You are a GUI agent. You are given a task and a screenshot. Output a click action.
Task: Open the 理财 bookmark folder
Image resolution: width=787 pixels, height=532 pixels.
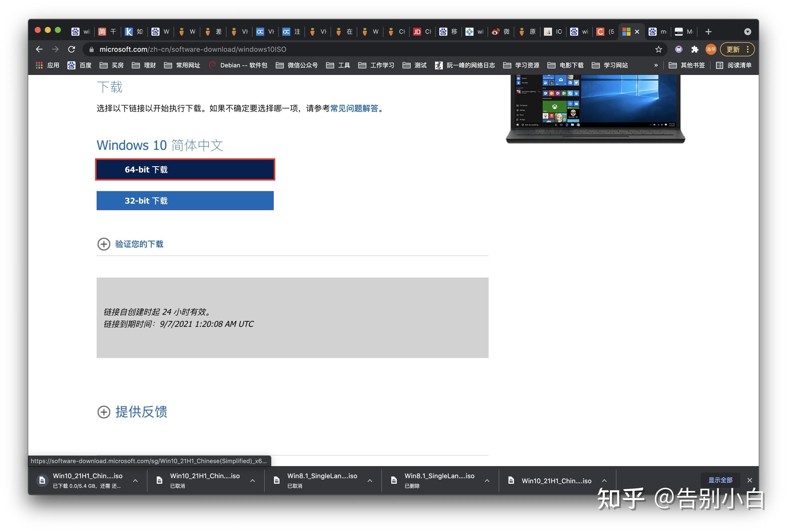(x=144, y=65)
